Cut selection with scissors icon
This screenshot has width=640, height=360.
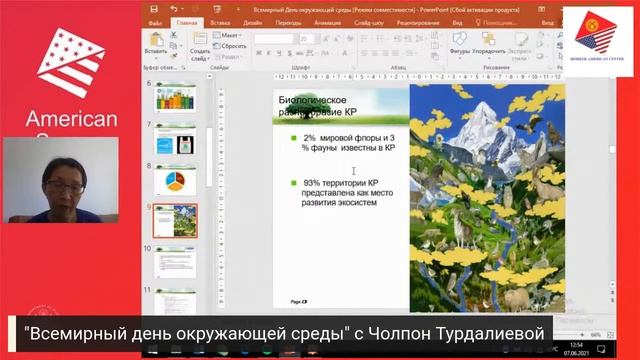click(x=174, y=35)
